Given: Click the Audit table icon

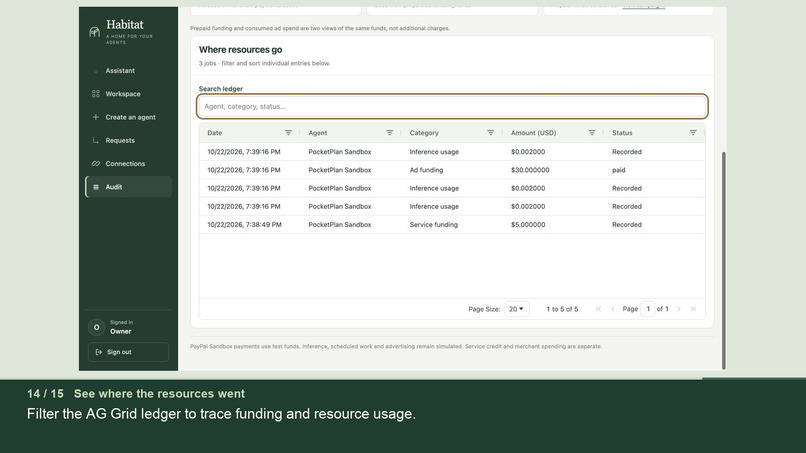Looking at the screenshot, I should point(96,187).
